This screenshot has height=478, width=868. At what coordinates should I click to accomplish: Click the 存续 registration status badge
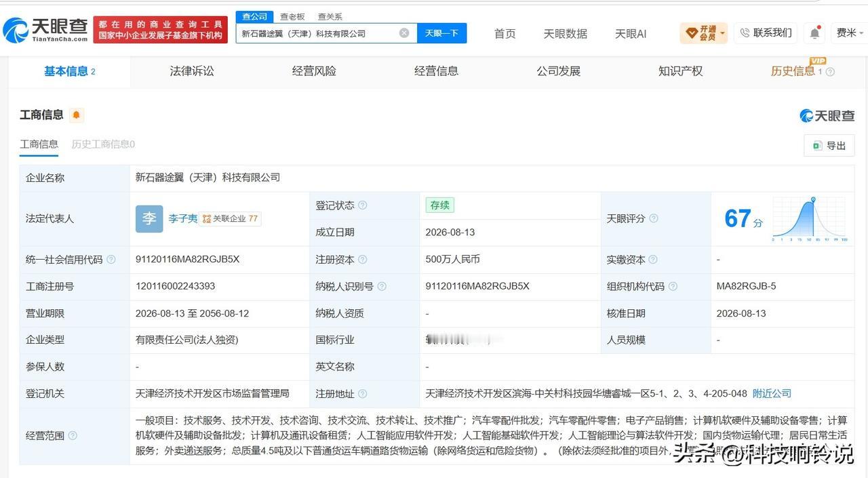(440, 205)
